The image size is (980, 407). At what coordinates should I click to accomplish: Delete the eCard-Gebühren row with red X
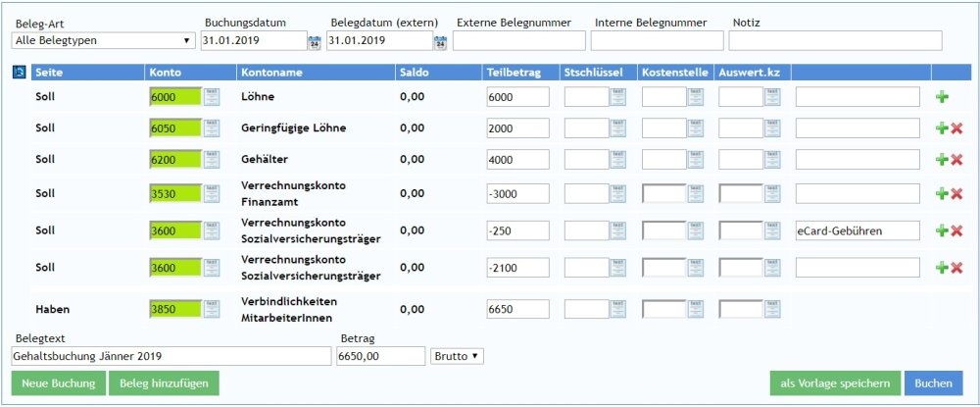pos(956,230)
